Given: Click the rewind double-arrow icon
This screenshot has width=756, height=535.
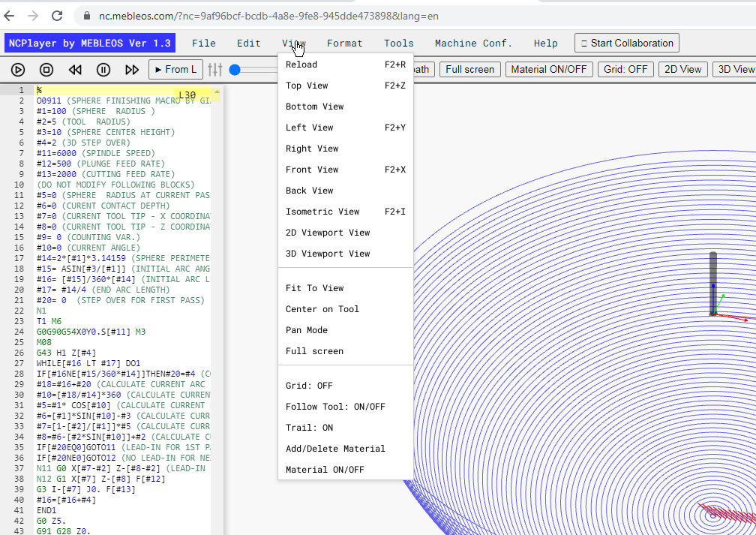Looking at the screenshot, I should (75, 70).
